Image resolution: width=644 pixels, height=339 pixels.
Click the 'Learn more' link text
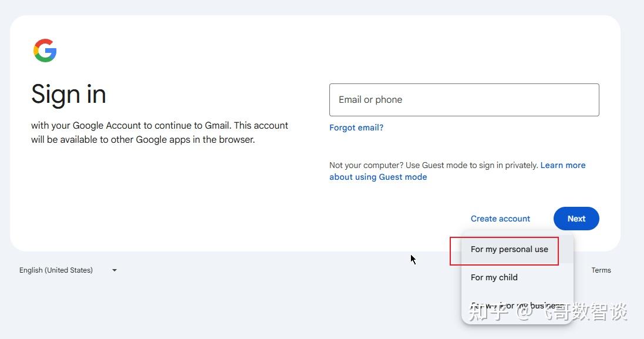point(562,165)
